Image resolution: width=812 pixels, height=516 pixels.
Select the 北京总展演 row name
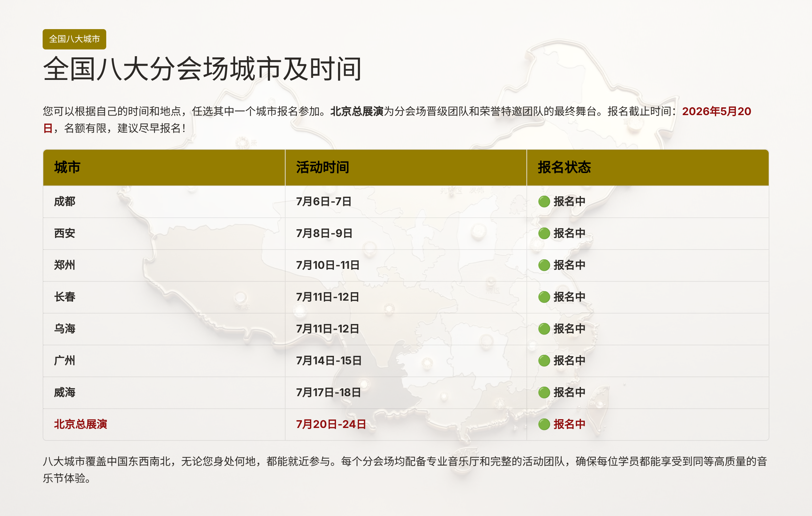(81, 424)
